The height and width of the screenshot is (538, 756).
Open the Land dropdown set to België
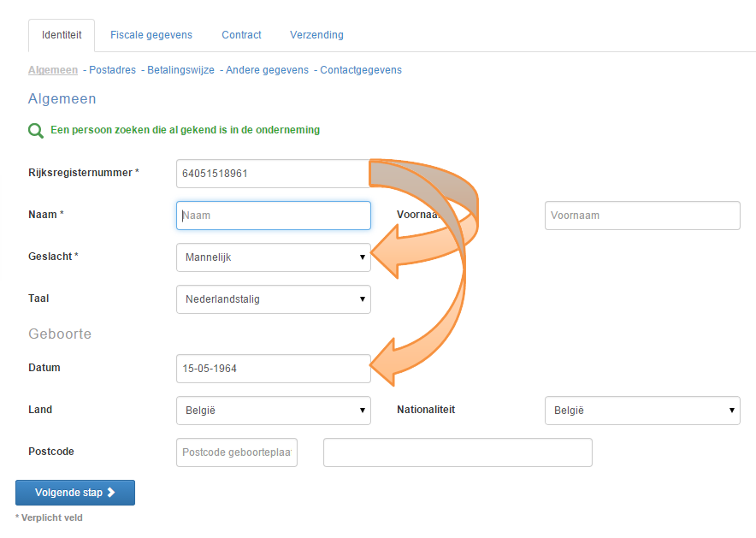tap(274, 411)
